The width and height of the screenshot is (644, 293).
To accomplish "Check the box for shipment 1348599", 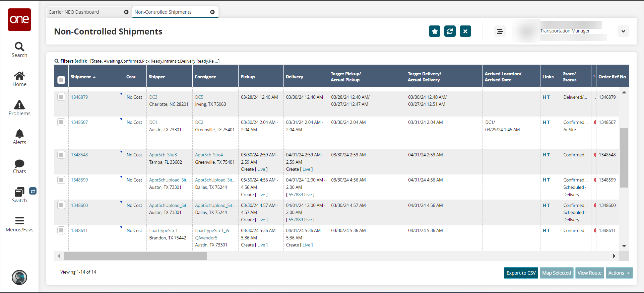I will click(61, 180).
